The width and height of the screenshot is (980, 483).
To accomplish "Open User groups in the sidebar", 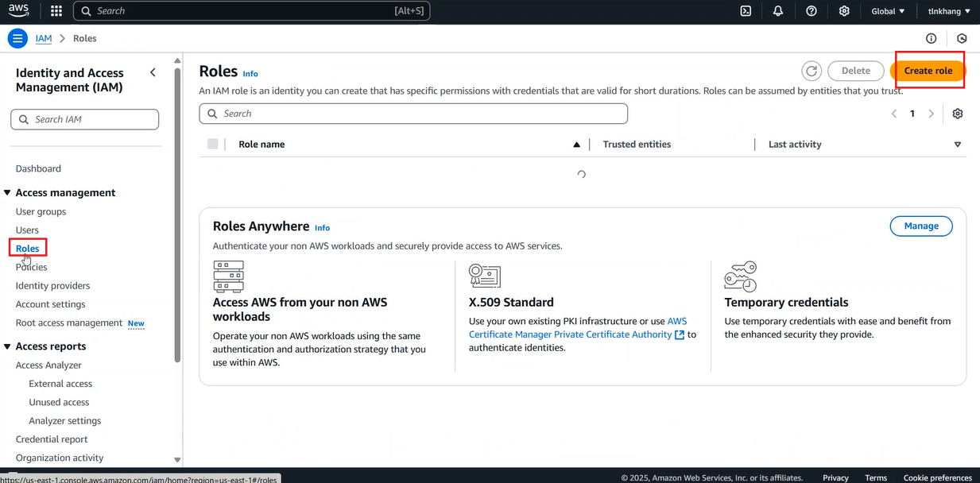I will point(41,212).
